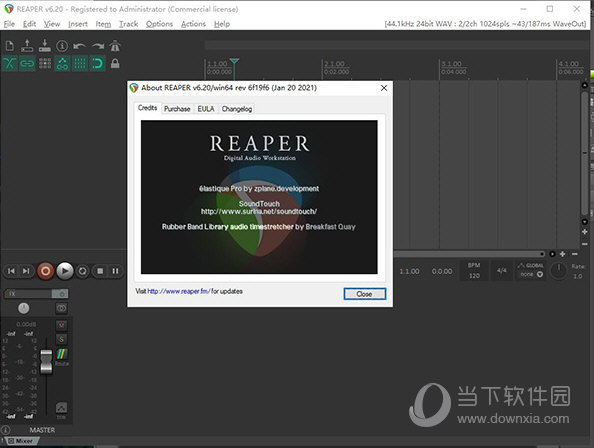Toggle the Locking padlock icon
This screenshot has width=594, height=448.
coord(115,63)
